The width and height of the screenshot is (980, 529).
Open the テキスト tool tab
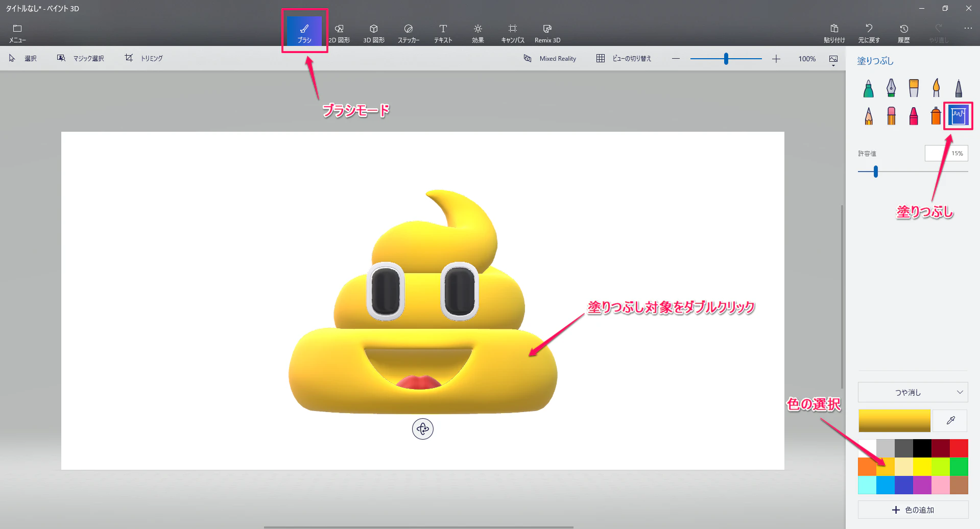tap(443, 33)
